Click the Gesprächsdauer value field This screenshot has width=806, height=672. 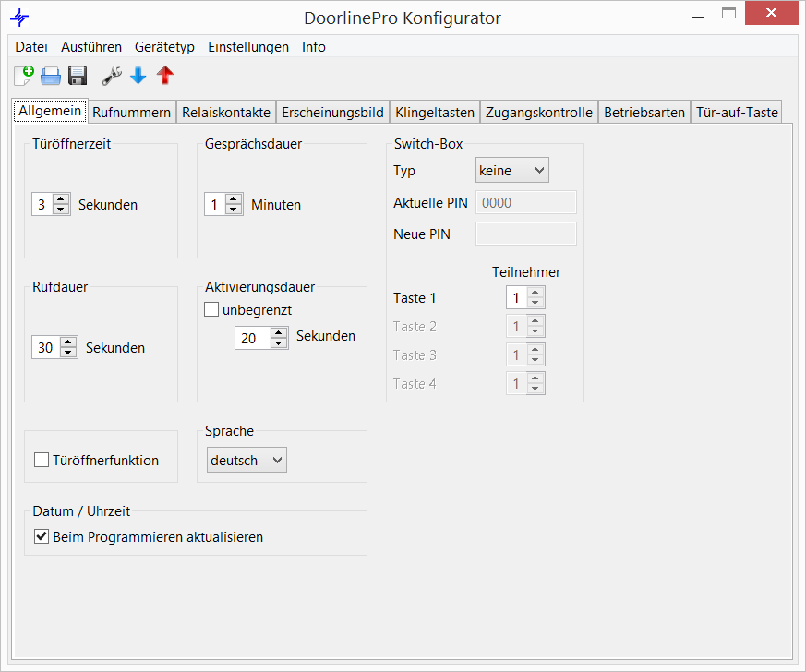tap(215, 205)
